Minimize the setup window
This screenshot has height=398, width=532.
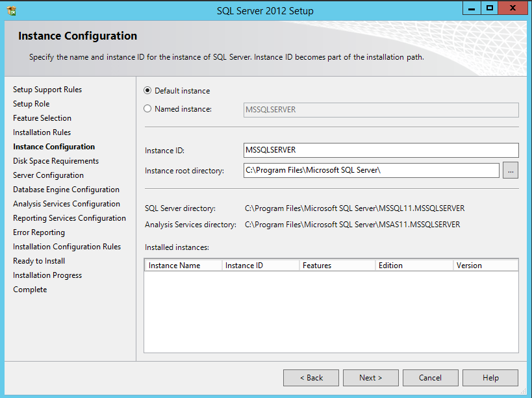click(473, 8)
